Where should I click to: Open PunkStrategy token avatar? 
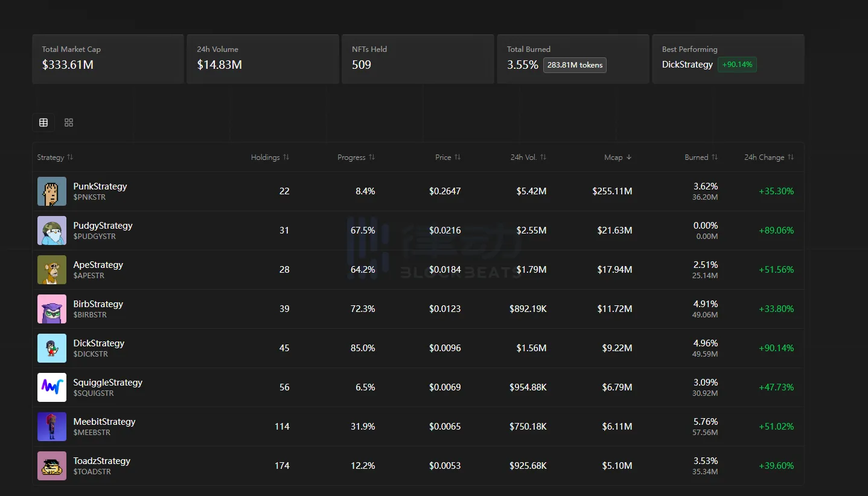(52, 191)
